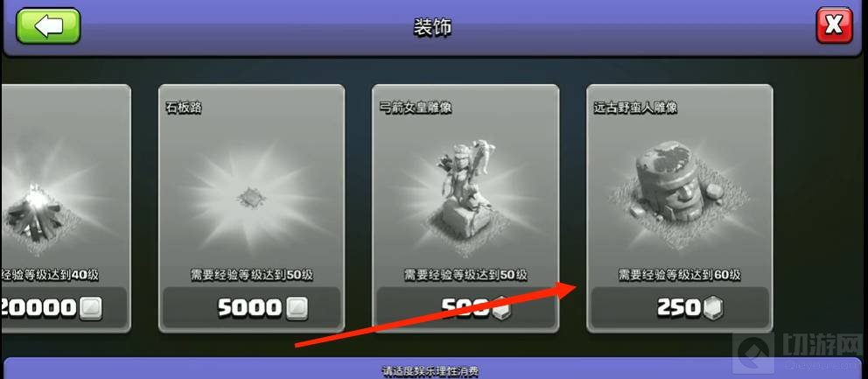Select the 装饰 title at top
This screenshot has height=379, width=868.
pyautogui.click(x=432, y=26)
